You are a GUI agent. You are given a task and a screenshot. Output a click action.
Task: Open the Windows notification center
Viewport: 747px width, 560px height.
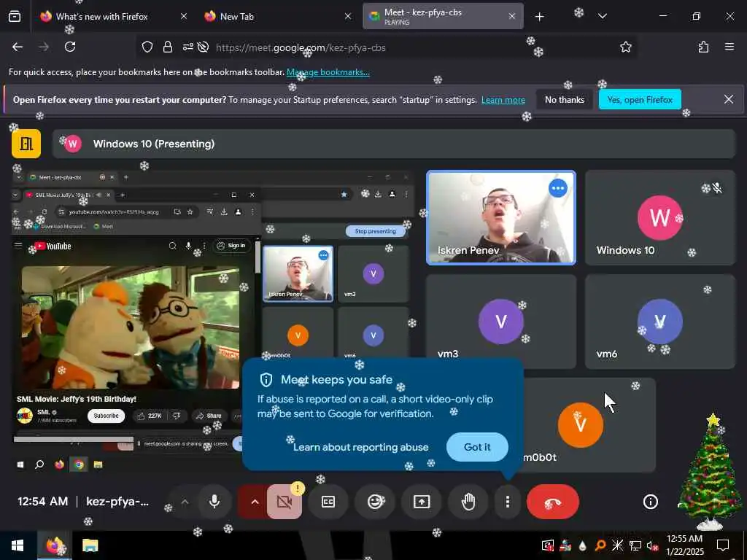723,545
